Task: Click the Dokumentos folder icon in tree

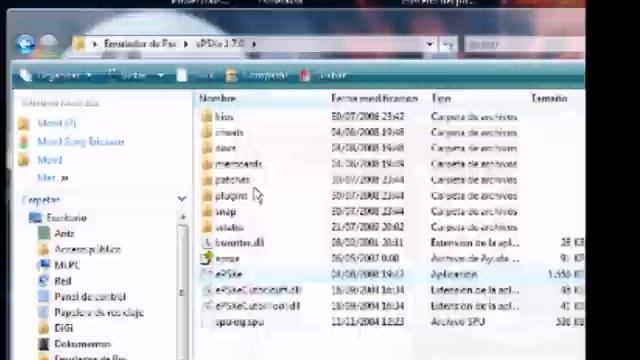Action: coord(44,344)
